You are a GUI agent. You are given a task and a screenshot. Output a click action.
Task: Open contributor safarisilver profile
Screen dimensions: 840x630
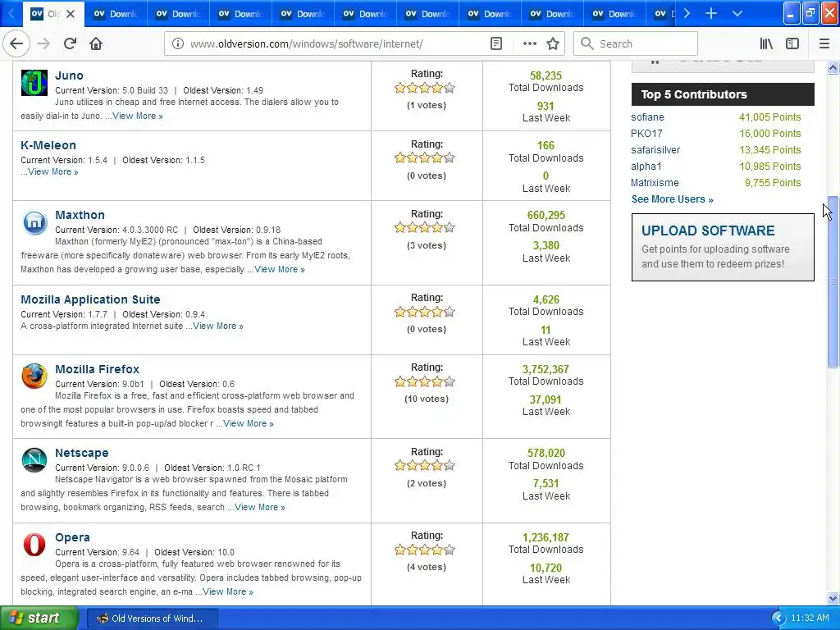(x=655, y=150)
